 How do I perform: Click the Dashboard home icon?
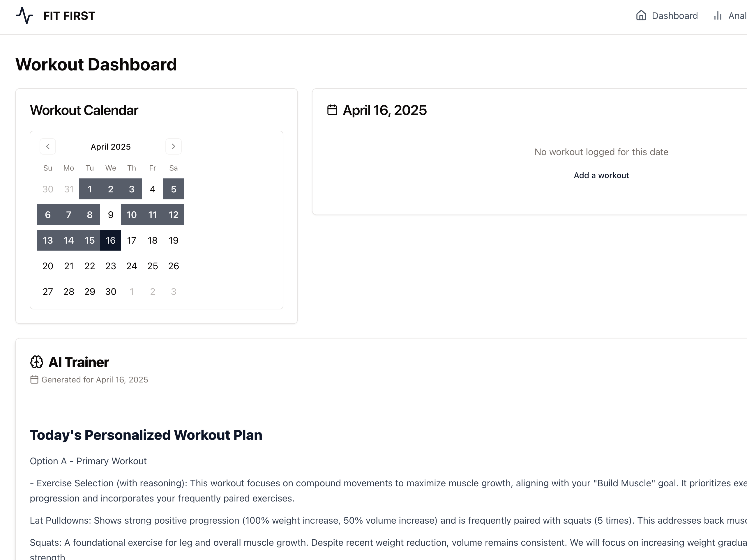641,15
